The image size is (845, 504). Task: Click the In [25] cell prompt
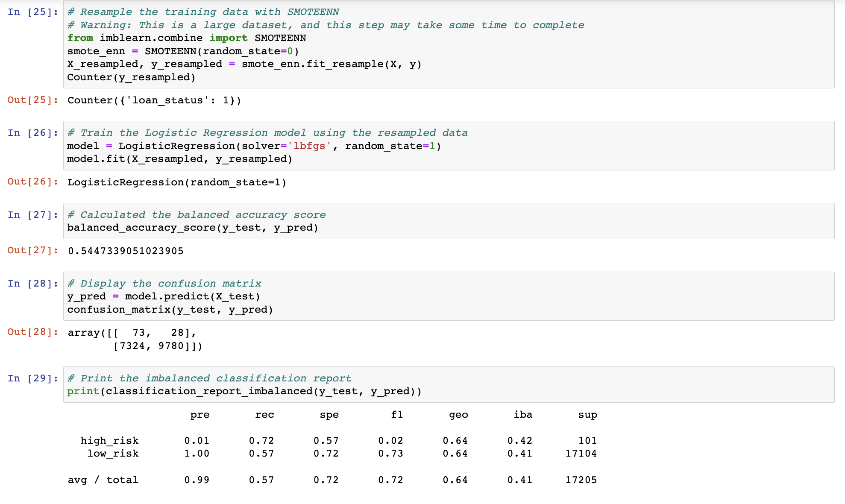point(33,12)
